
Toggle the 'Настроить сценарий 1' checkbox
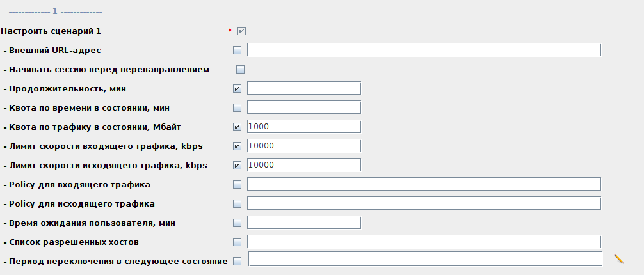241,31
